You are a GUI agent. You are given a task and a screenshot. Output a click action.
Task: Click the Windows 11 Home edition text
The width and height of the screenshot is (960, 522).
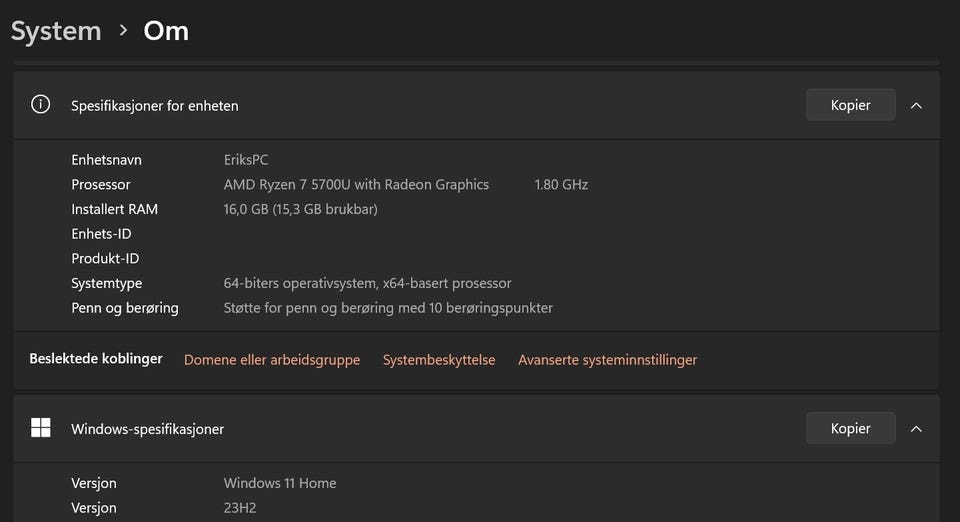click(x=280, y=483)
